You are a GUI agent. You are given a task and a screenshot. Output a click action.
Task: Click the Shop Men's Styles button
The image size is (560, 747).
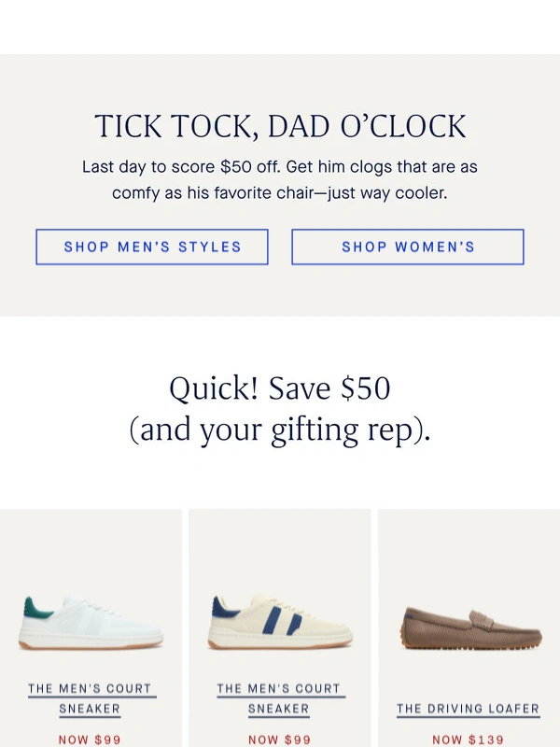coord(152,247)
